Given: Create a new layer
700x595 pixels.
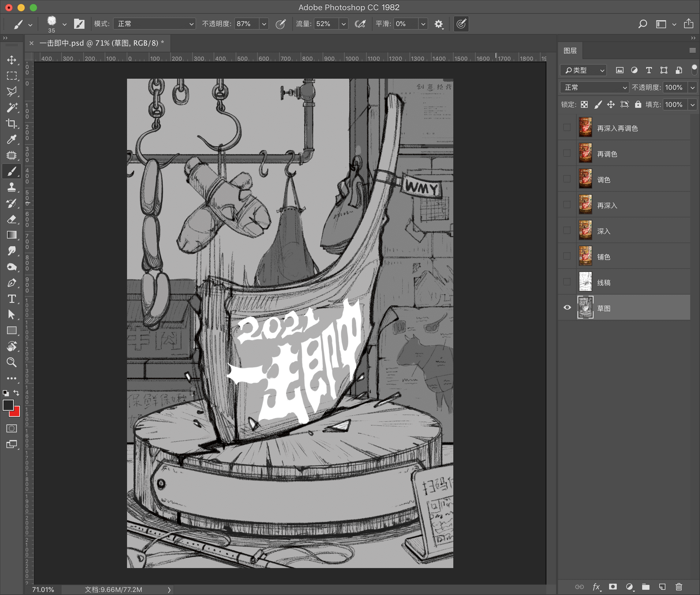Looking at the screenshot, I should coord(662,586).
